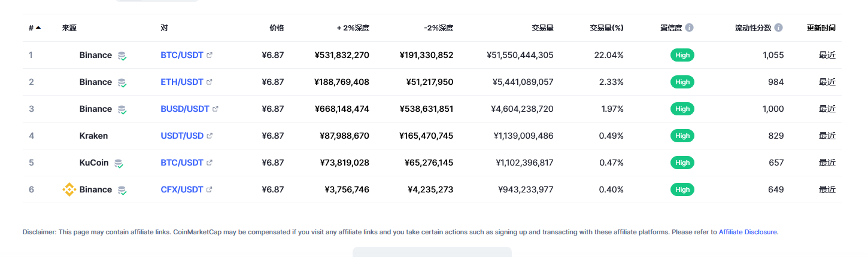Image resolution: width=868 pixels, height=257 pixels.
Task: Click the info icon beside 置信度
Action: click(x=690, y=27)
